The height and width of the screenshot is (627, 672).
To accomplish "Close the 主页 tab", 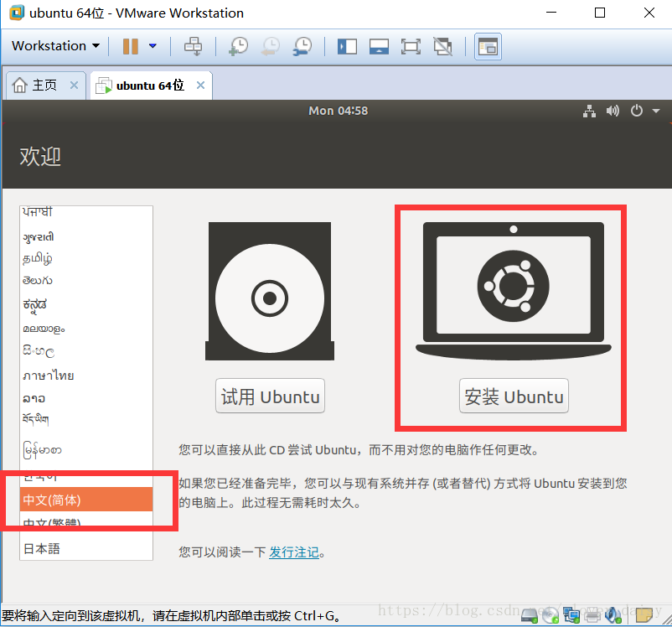I will point(74,85).
